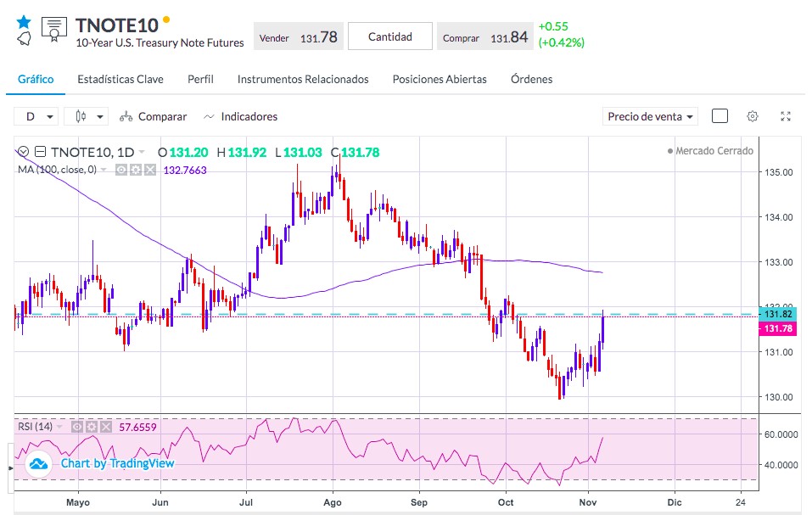
Task: Click the high value 131.92
Action: (x=247, y=152)
